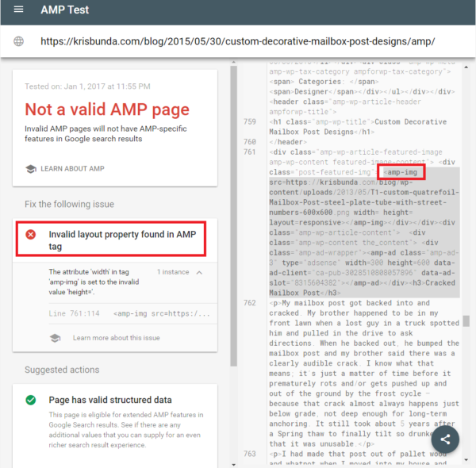476x468 pixels.
Task: Click the left panel scroll-up arrow
Action: pyautogui.click(x=233, y=62)
